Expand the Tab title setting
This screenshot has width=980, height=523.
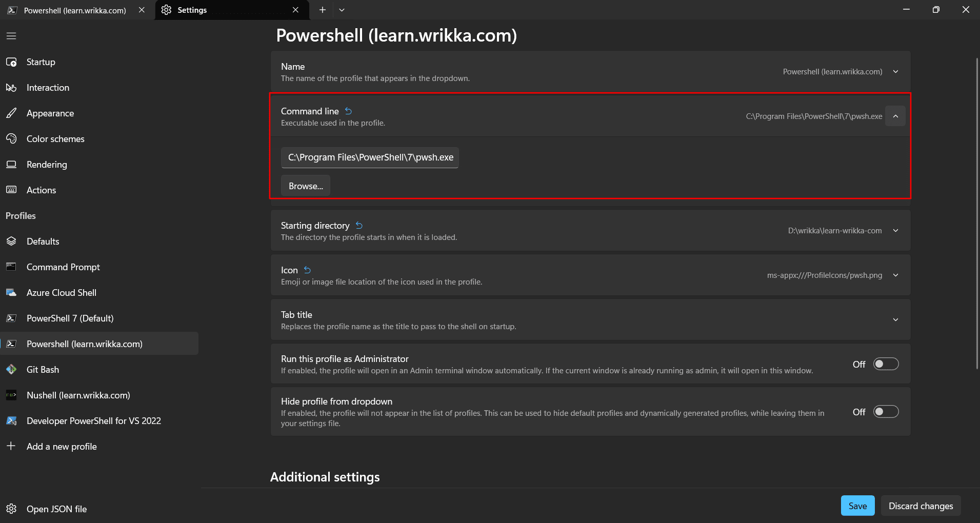pyautogui.click(x=895, y=320)
